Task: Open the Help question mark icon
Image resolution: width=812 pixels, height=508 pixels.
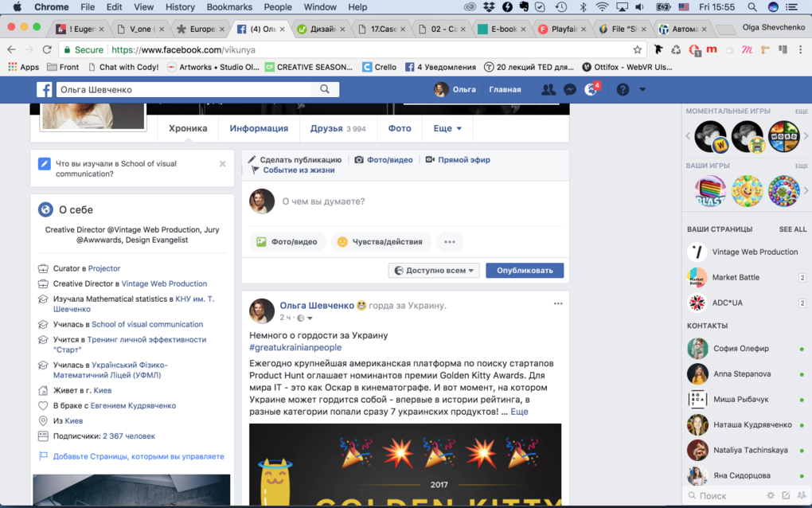Action: click(x=623, y=90)
